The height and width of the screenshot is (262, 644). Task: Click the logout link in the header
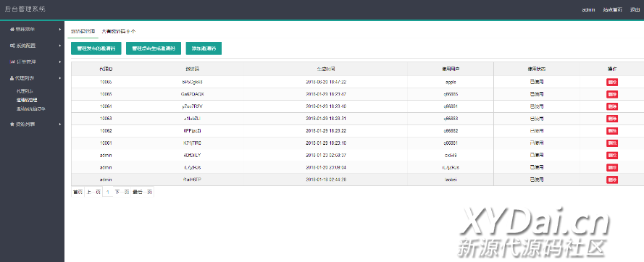tap(635, 10)
